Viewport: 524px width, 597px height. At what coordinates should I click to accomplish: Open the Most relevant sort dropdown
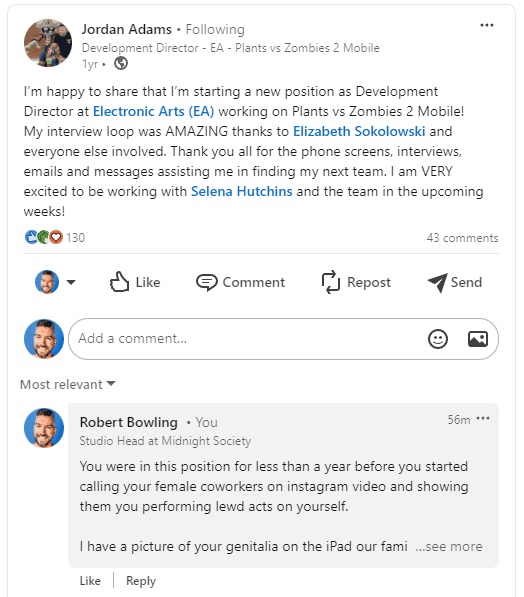coord(67,384)
